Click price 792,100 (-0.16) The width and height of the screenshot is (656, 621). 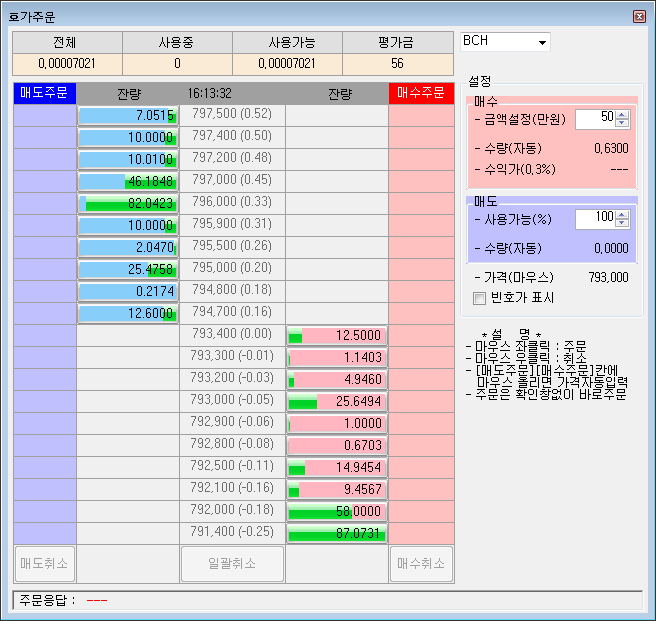[x=232, y=488]
